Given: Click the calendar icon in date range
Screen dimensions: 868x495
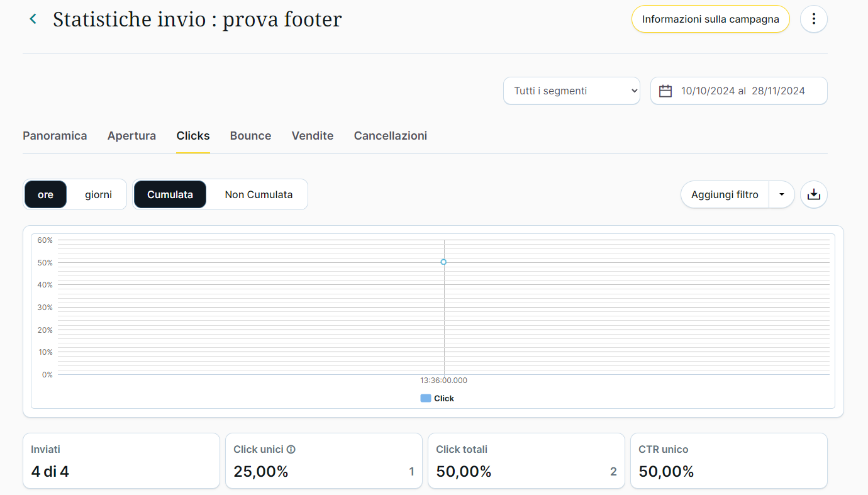Looking at the screenshot, I should click(x=665, y=91).
